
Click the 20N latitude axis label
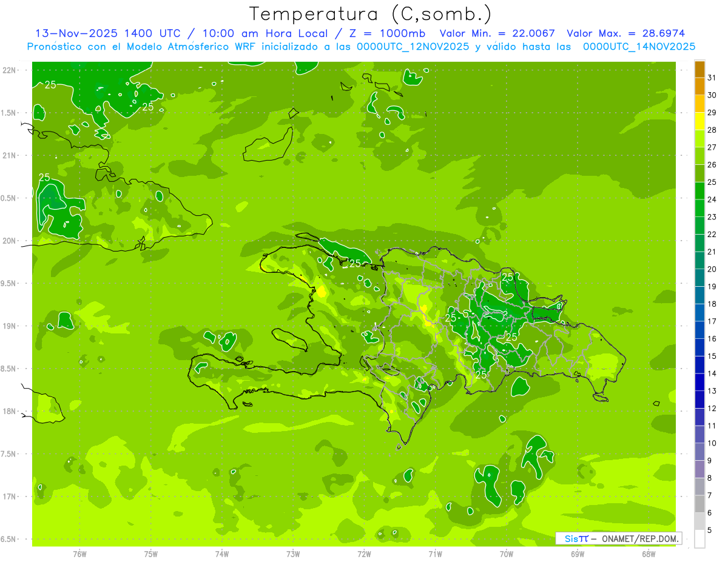point(10,241)
